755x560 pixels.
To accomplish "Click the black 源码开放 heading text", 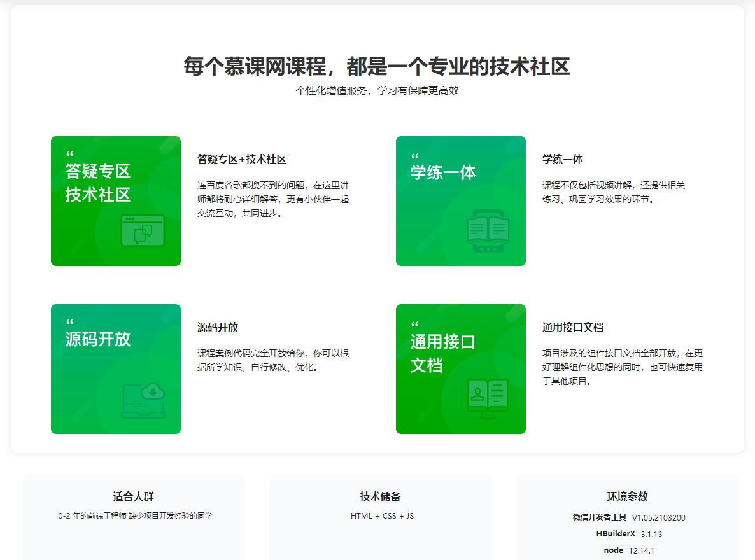I will coord(218,328).
